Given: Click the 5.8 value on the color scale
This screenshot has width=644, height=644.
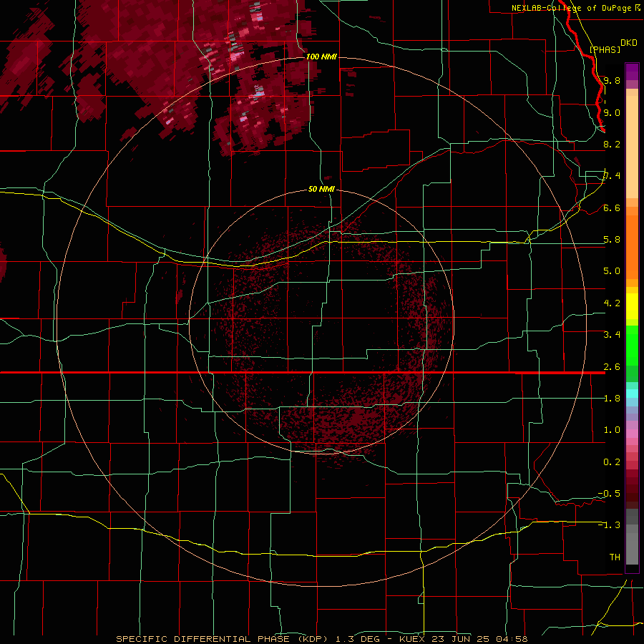Looking at the screenshot, I should [612, 240].
